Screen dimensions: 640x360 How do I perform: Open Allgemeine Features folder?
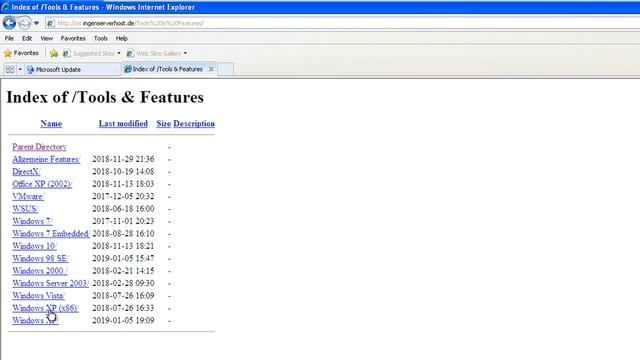click(x=46, y=159)
